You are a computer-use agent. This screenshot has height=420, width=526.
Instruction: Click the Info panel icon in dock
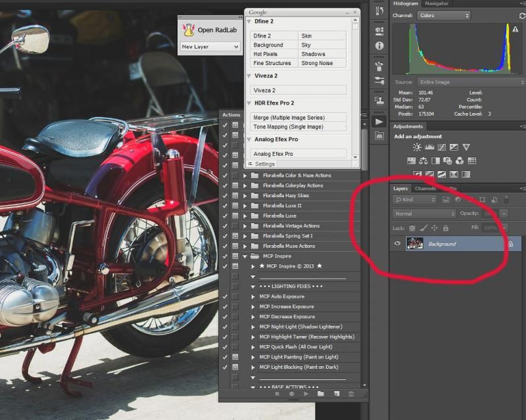click(x=379, y=46)
